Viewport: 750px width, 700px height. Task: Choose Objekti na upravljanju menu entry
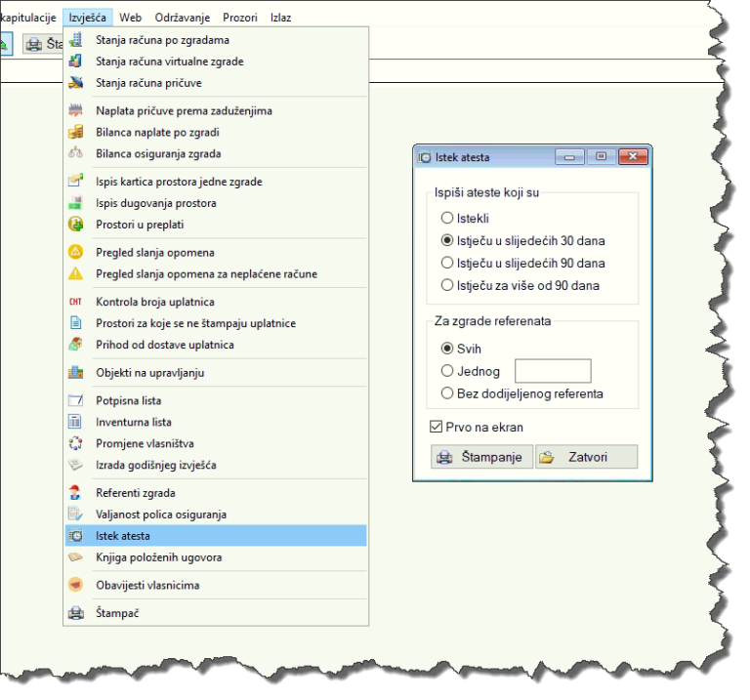[x=216, y=373]
